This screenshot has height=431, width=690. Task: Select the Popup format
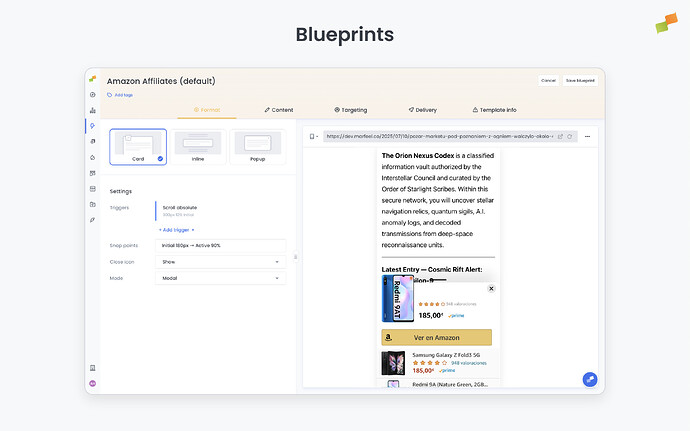click(257, 147)
